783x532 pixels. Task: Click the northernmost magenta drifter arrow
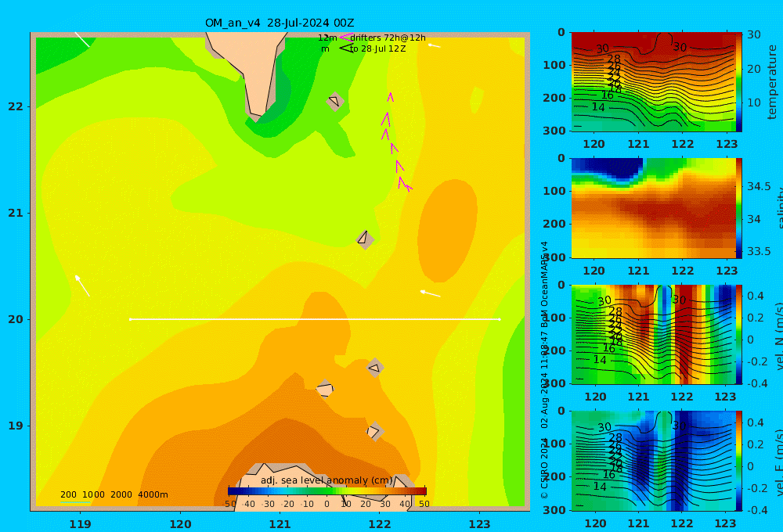click(390, 97)
